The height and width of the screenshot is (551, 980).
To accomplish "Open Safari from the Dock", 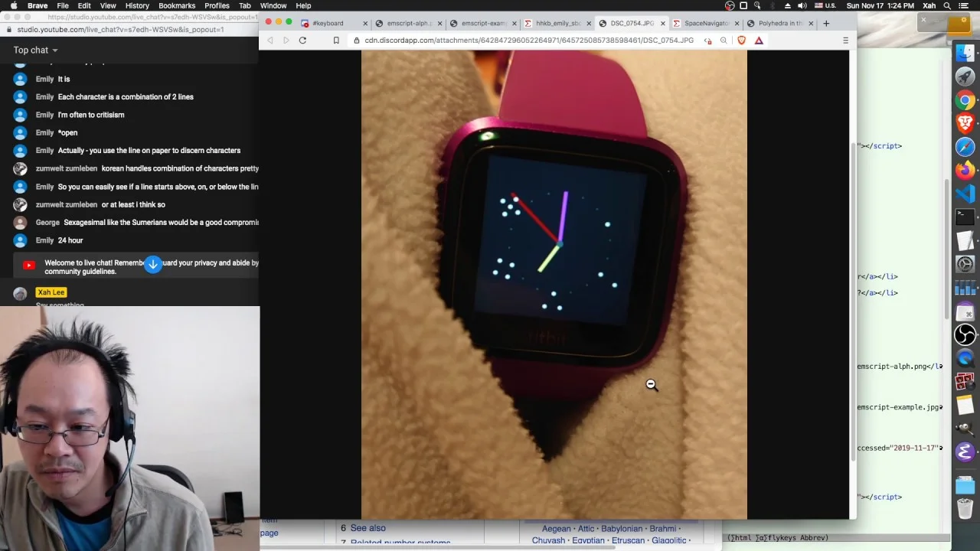I will [x=965, y=147].
